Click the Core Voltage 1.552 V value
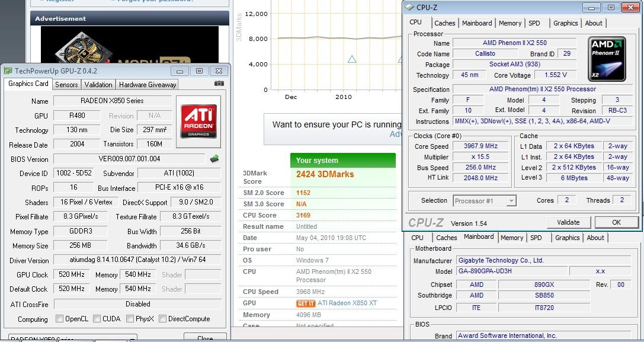This screenshot has height=342, width=644. (556, 75)
